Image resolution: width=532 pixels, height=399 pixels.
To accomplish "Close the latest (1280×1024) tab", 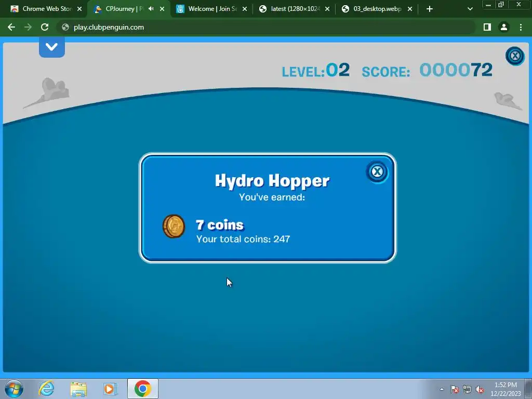I will tap(327, 9).
